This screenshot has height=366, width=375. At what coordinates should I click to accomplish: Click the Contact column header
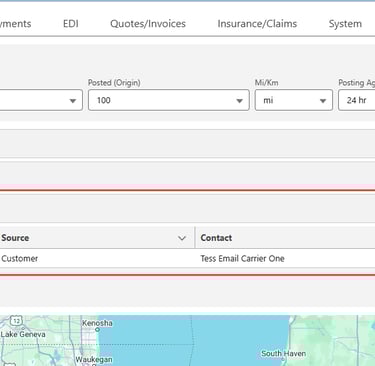pyautogui.click(x=216, y=238)
